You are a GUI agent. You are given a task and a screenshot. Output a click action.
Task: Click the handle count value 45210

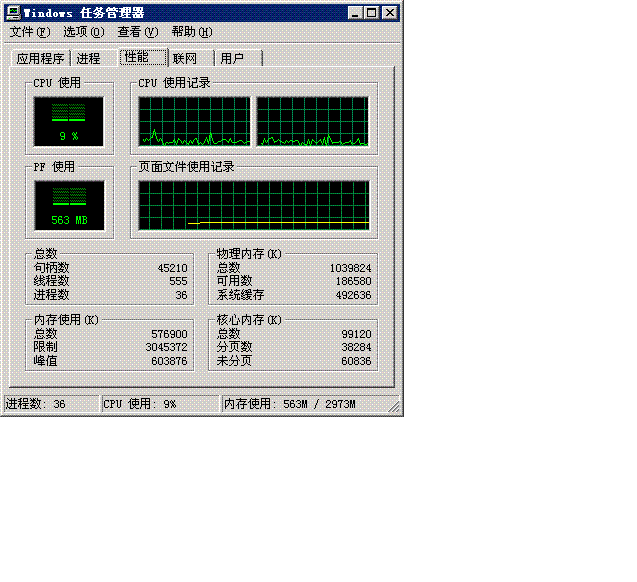click(x=173, y=268)
